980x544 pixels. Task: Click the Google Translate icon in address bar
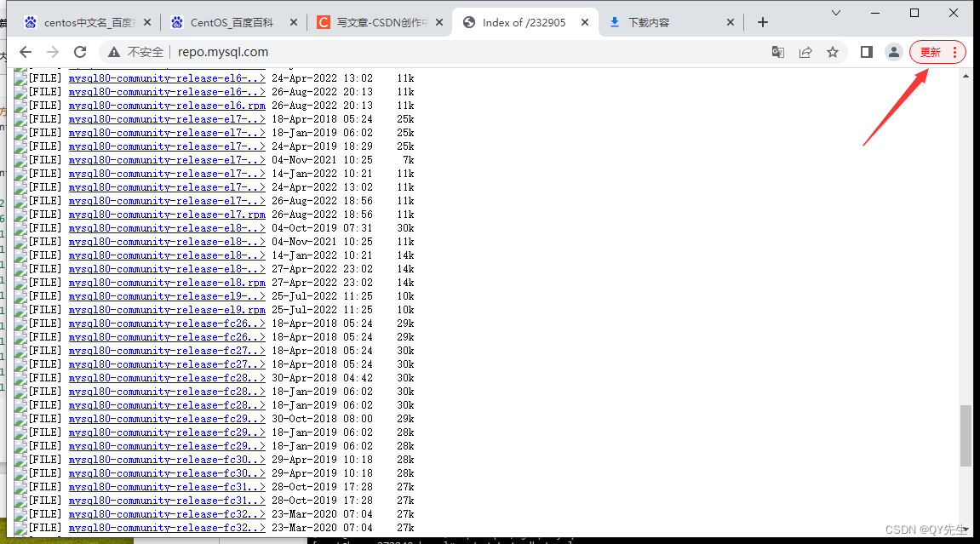click(777, 52)
